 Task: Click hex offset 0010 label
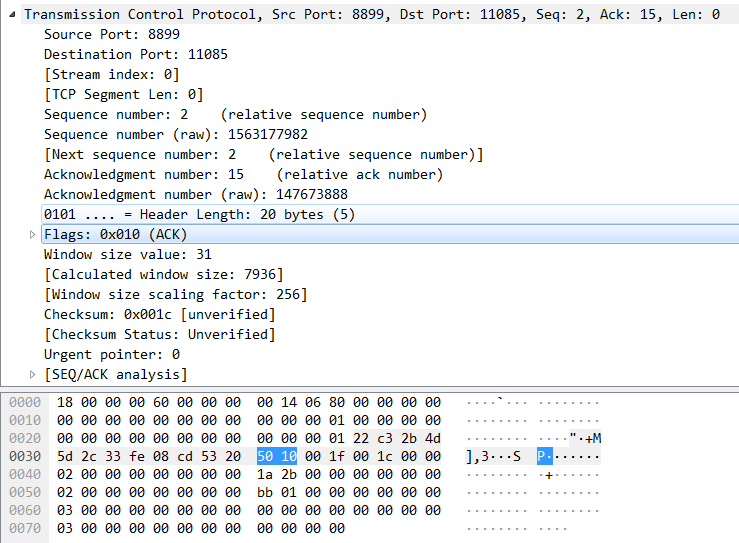click(x=25, y=420)
